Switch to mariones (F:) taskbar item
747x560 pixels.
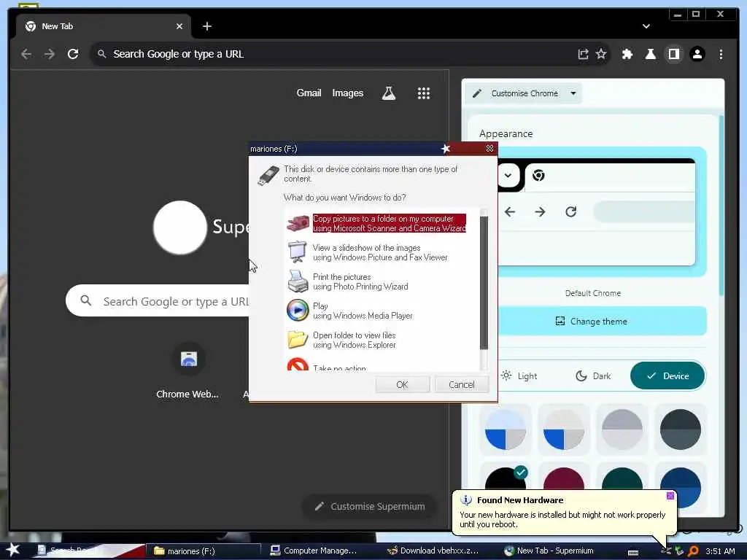[203, 551]
